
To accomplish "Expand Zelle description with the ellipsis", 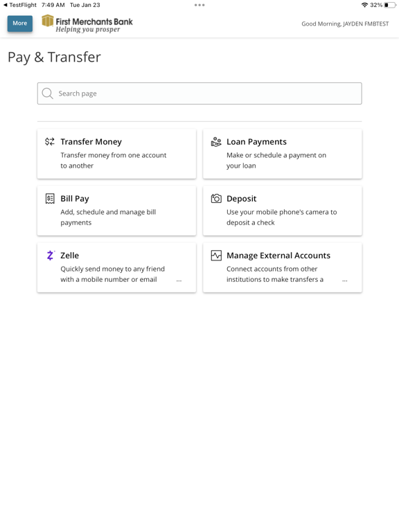I will (x=179, y=281).
